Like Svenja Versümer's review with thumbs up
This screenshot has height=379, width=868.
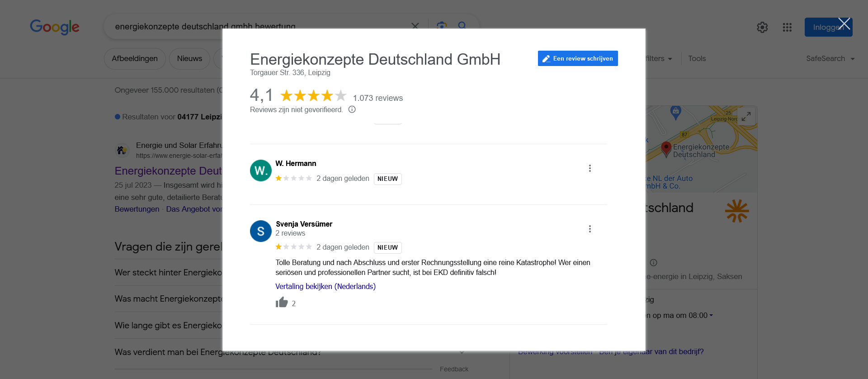point(282,303)
